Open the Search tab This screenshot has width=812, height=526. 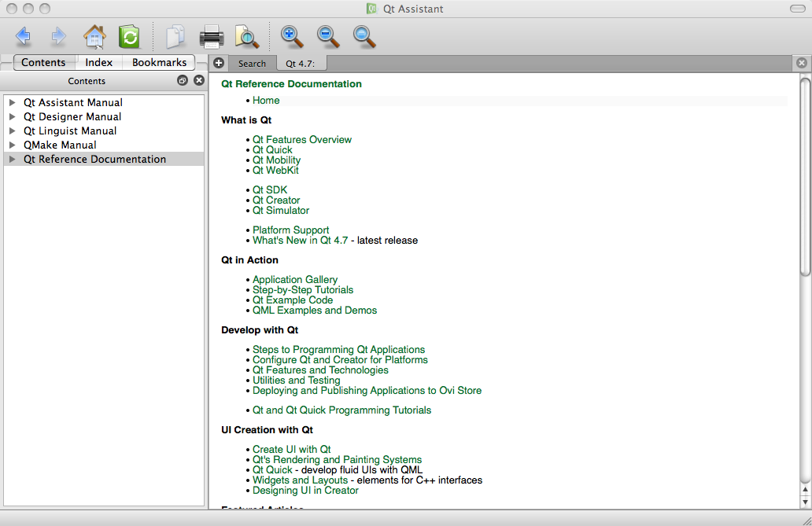click(x=253, y=64)
